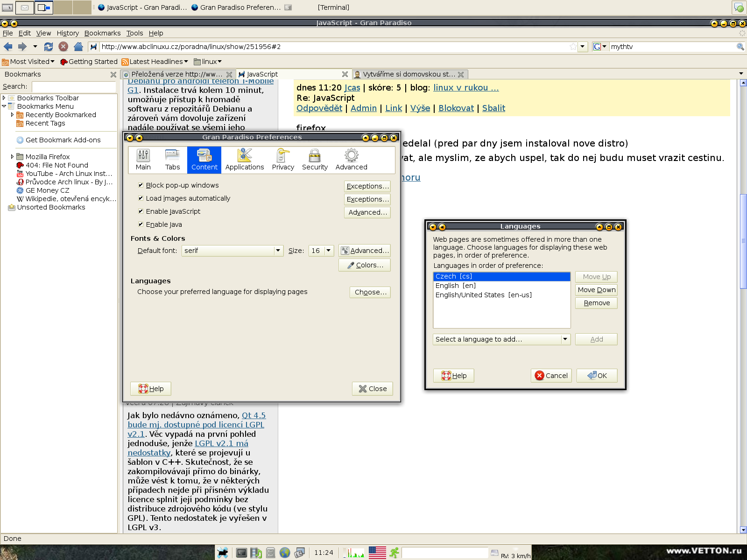Screen dimensions: 747x560
Task: Open the Tabs preferences pane
Action: pyautogui.click(x=172, y=160)
